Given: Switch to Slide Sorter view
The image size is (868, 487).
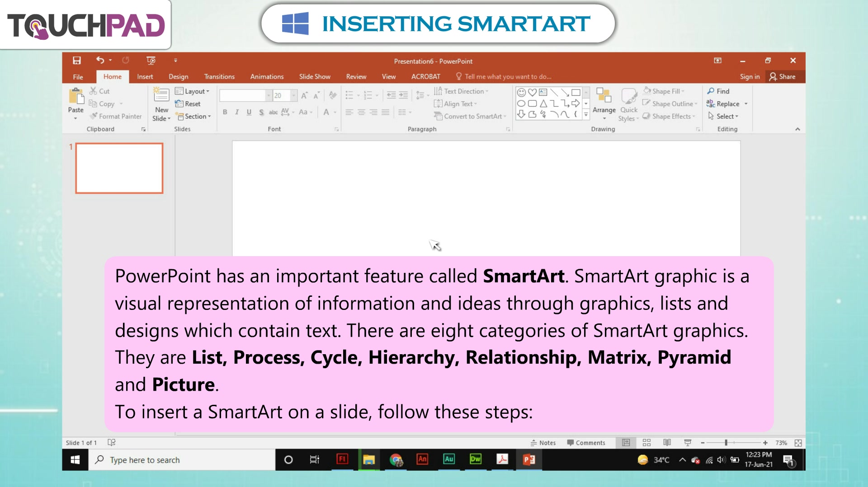Looking at the screenshot, I should tap(646, 443).
